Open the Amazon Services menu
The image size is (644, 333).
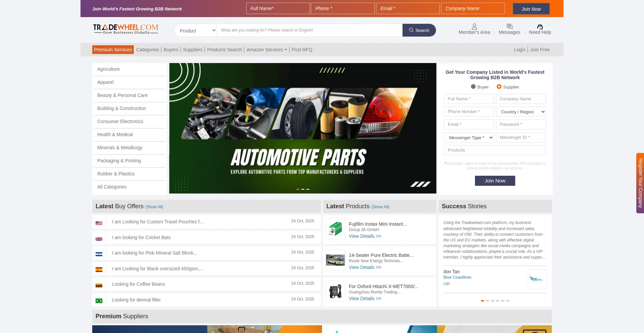pyautogui.click(x=267, y=50)
